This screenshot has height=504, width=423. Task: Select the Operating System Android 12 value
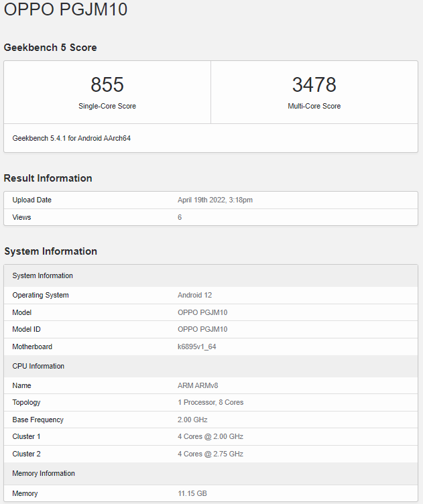coord(195,295)
